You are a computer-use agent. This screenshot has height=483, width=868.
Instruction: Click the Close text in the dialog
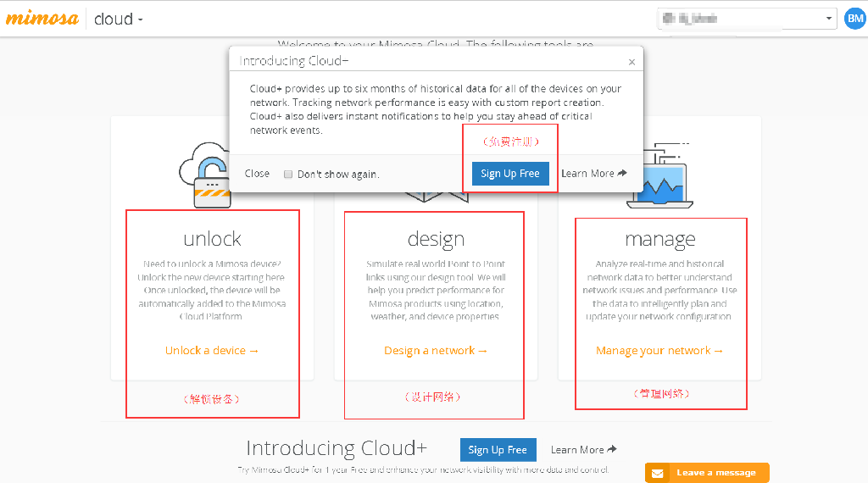(257, 174)
